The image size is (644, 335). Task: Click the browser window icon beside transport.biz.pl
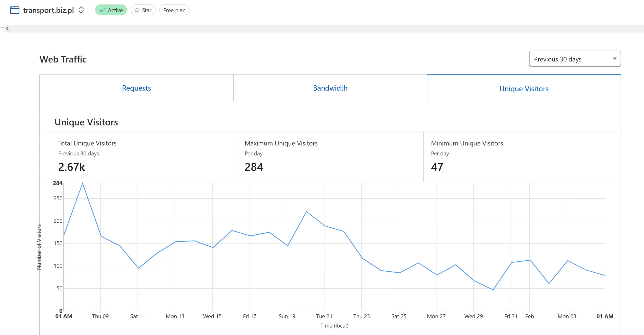(15, 10)
